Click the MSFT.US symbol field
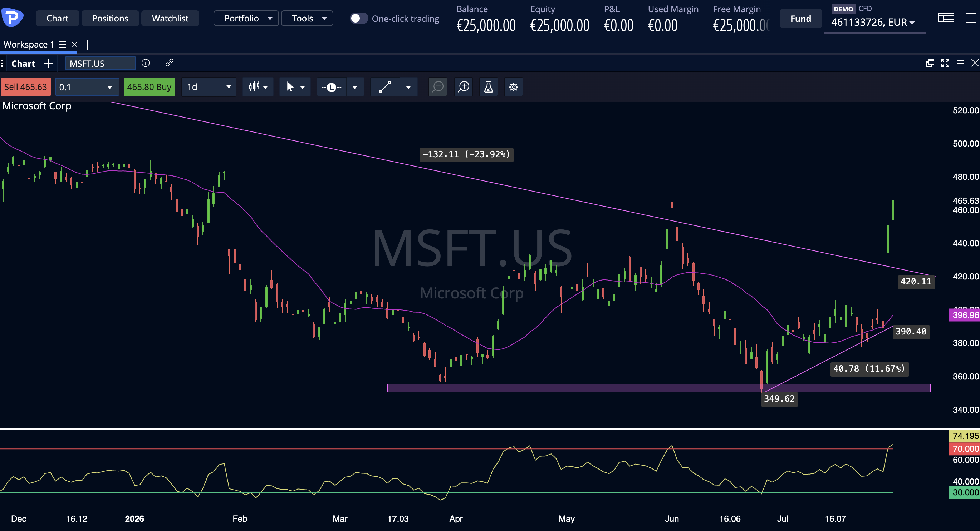Viewport: 980px width, 531px height. [x=100, y=64]
